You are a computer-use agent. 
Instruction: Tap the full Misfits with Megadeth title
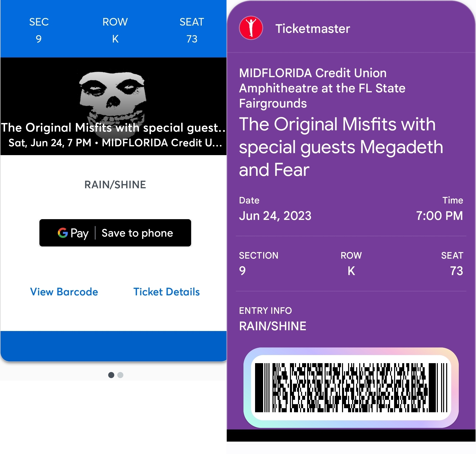pyautogui.click(x=341, y=147)
